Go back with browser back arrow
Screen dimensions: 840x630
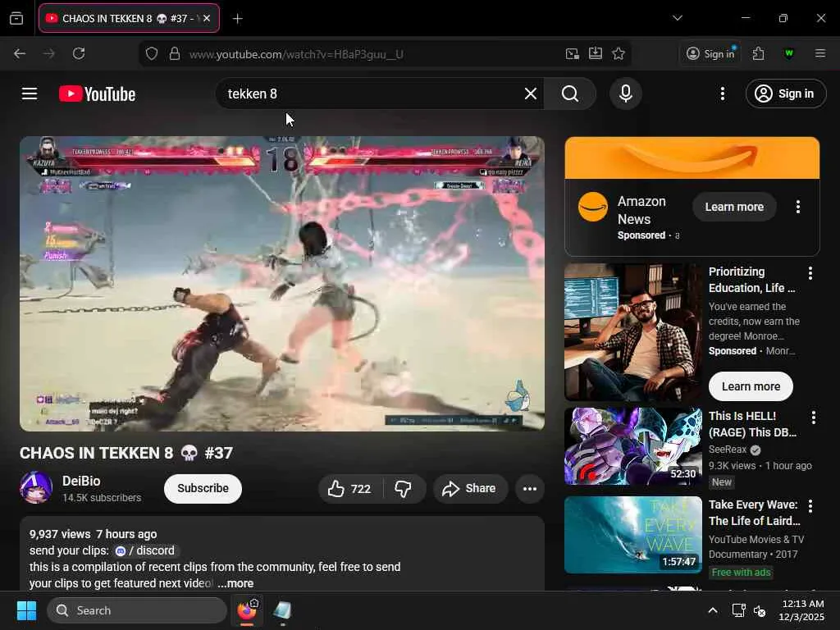coord(20,53)
